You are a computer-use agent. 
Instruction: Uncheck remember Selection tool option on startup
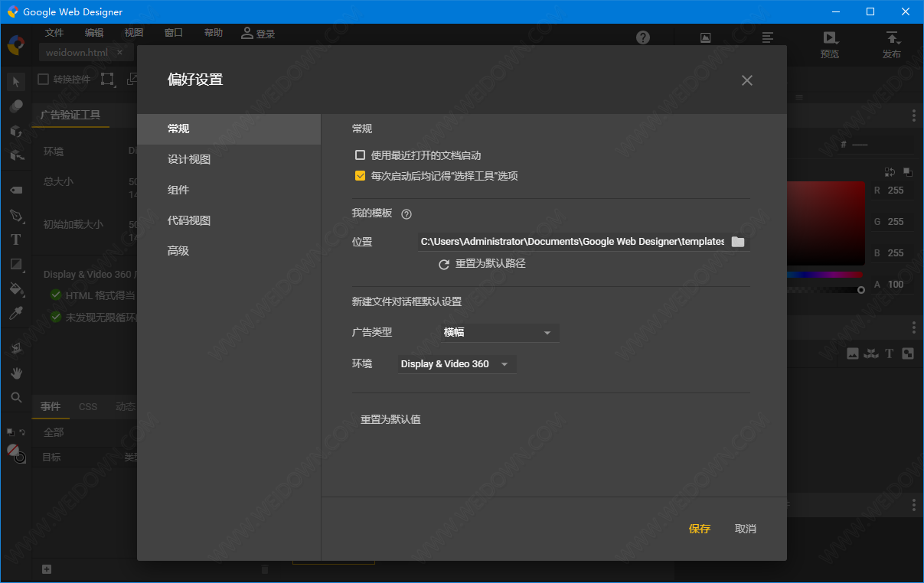(360, 176)
